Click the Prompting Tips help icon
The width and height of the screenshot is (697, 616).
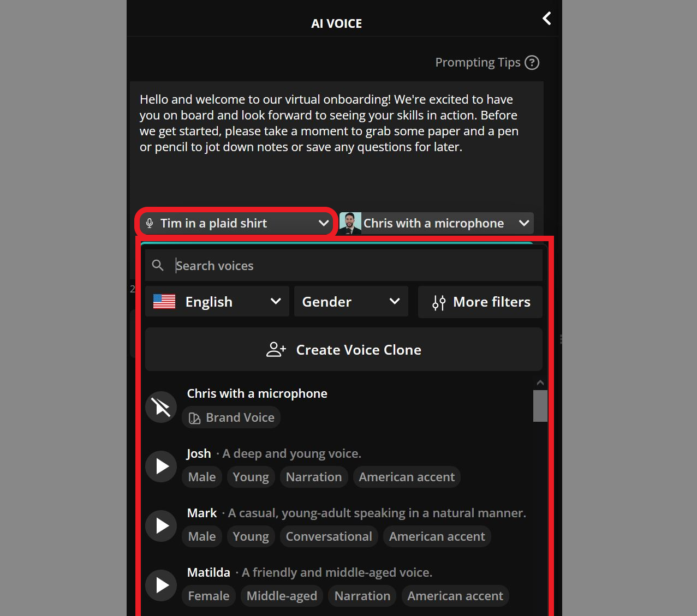point(532,63)
